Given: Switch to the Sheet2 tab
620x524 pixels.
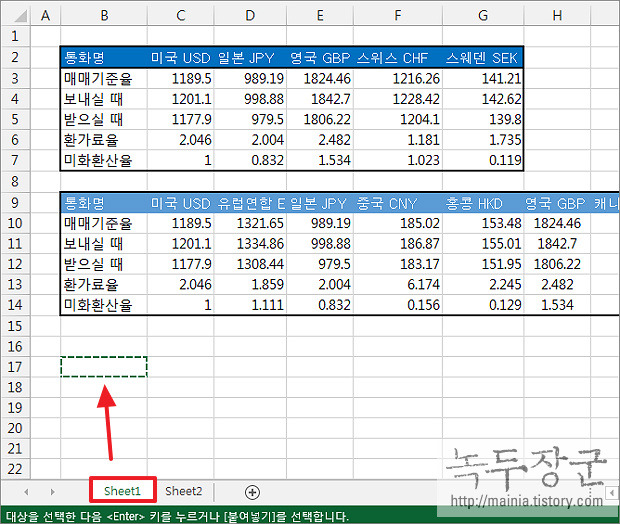Looking at the screenshot, I should click(x=183, y=491).
